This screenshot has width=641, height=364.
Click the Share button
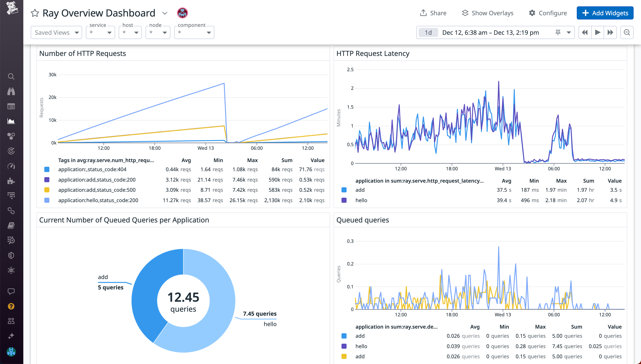(433, 13)
